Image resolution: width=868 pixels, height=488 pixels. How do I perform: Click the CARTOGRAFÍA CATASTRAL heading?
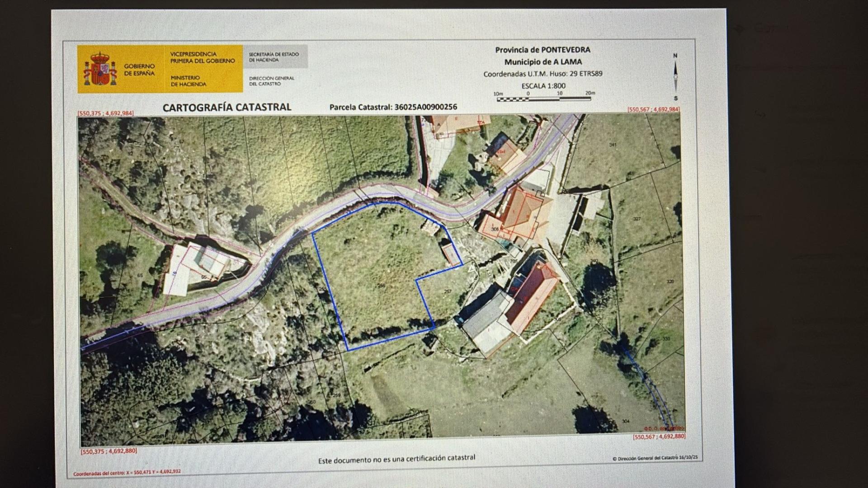(226, 108)
